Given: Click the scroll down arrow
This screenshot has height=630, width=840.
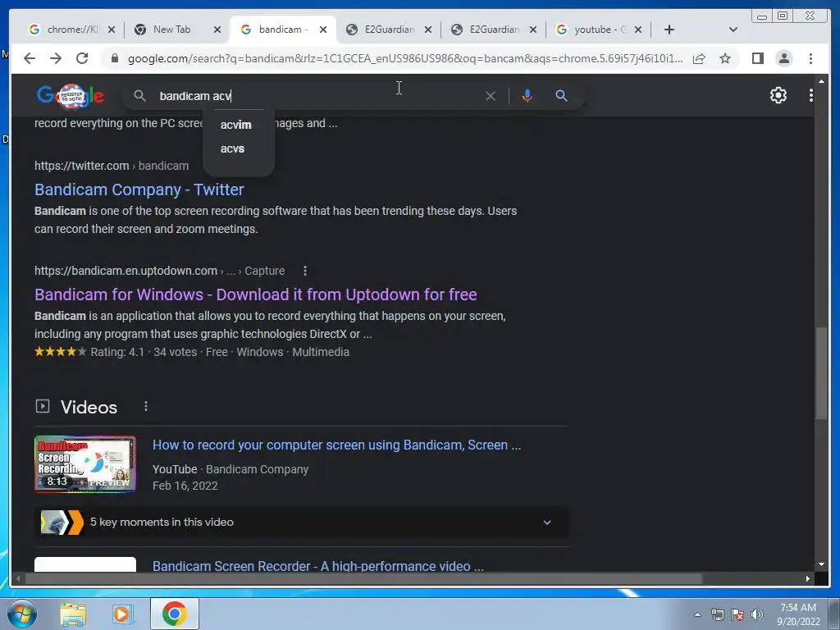Looking at the screenshot, I should (x=821, y=564).
